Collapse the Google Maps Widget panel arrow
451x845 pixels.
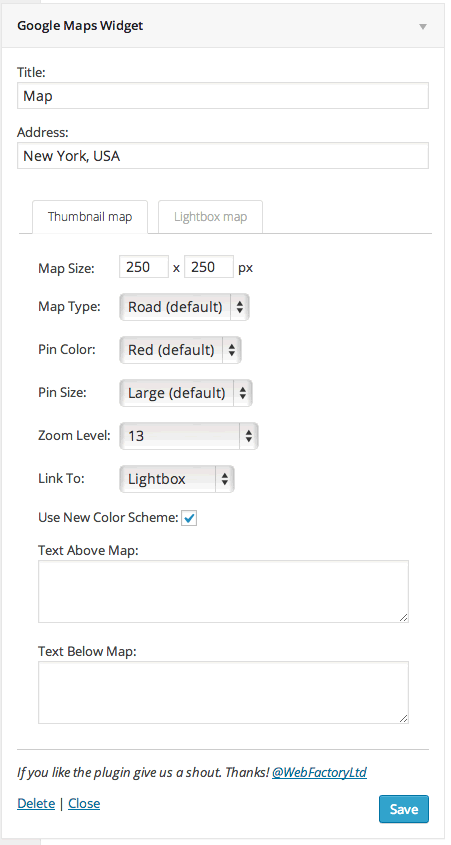423,26
